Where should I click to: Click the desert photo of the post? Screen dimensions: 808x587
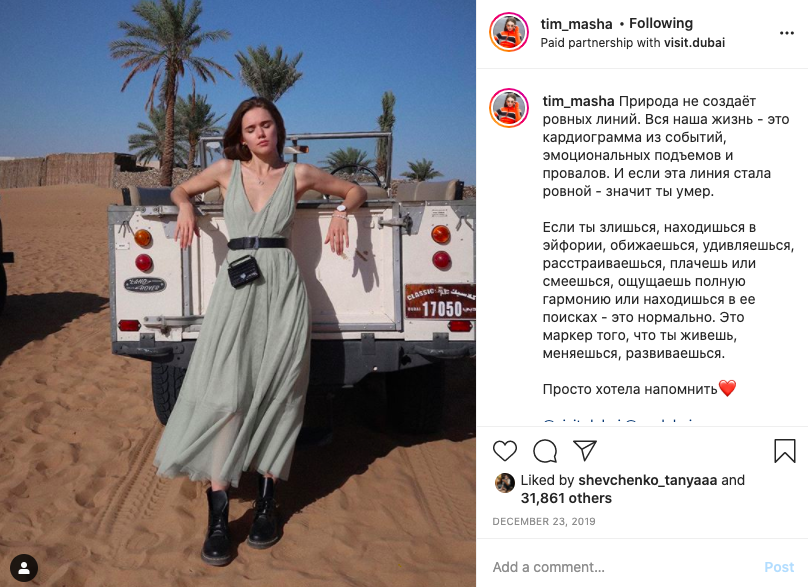coord(238,293)
